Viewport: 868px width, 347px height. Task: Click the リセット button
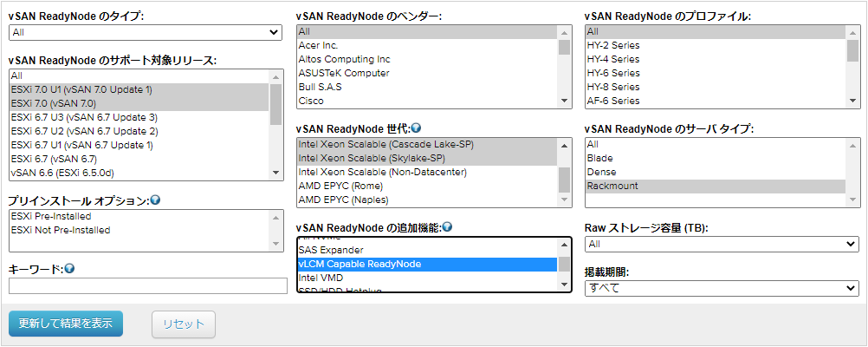184,324
